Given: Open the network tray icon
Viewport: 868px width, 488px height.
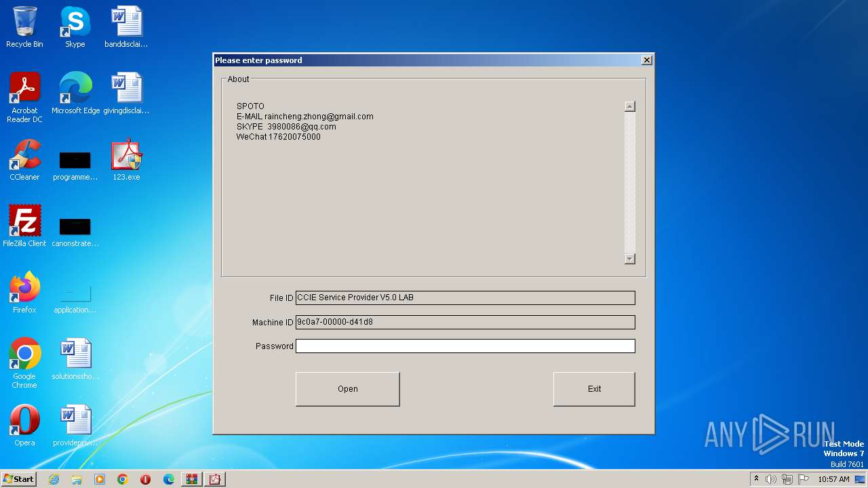Looking at the screenshot, I should pyautogui.click(x=787, y=479).
